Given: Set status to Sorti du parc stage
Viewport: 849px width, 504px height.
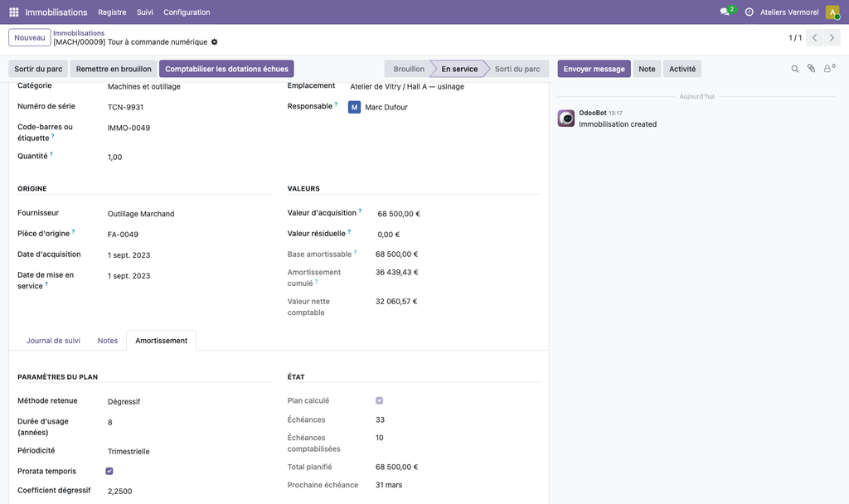Looking at the screenshot, I should click(517, 69).
